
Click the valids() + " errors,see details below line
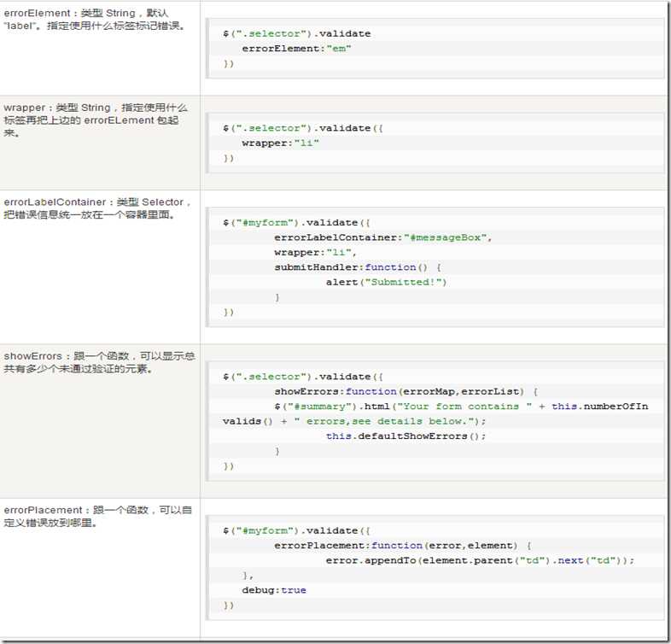pyautogui.click(x=354, y=421)
